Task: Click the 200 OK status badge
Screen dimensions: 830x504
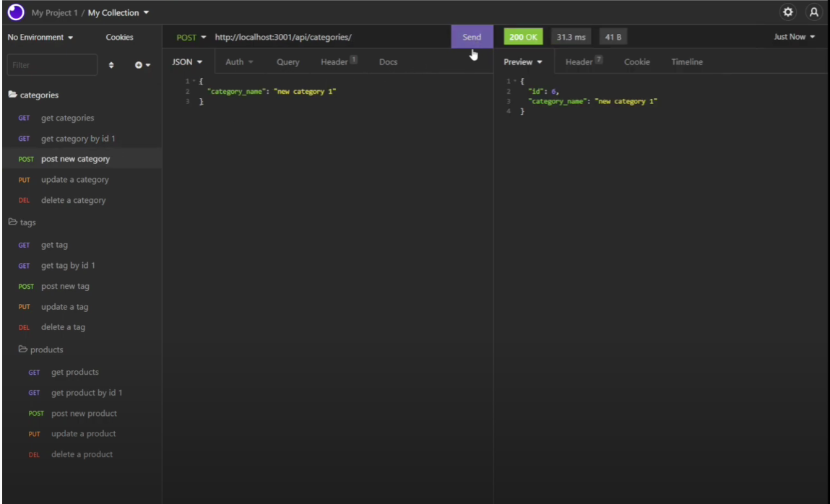Action: click(523, 37)
